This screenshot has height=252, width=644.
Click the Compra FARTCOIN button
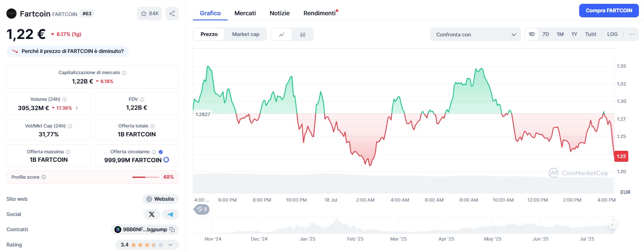click(x=609, y=10)
